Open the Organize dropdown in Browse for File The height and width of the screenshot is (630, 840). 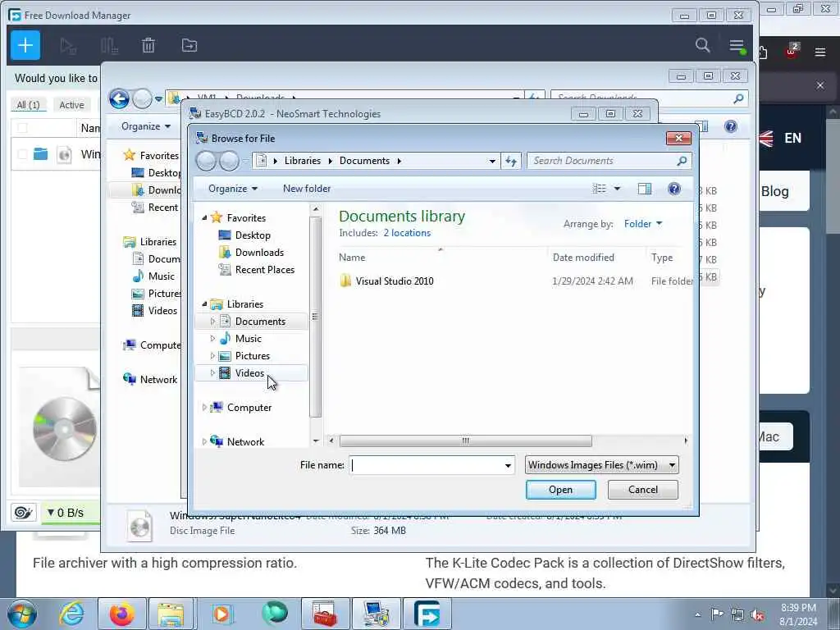pyautogui.click(x=232, y=189)
